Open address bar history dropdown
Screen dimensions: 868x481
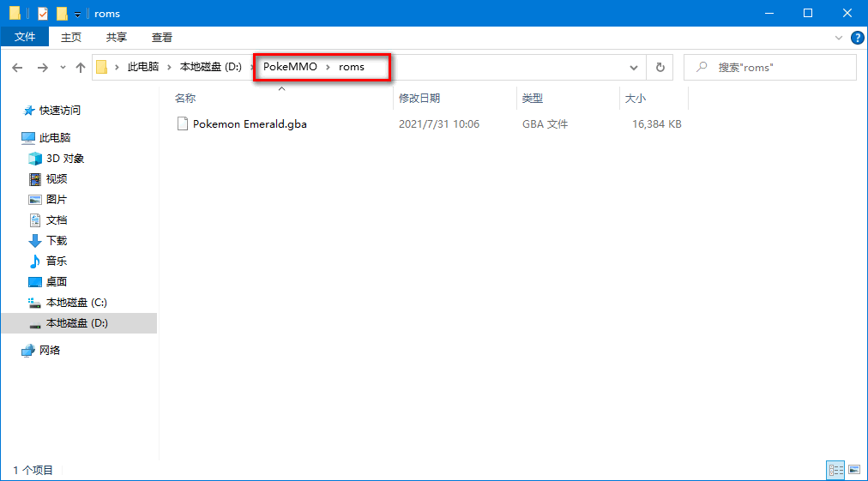(634, 67)
